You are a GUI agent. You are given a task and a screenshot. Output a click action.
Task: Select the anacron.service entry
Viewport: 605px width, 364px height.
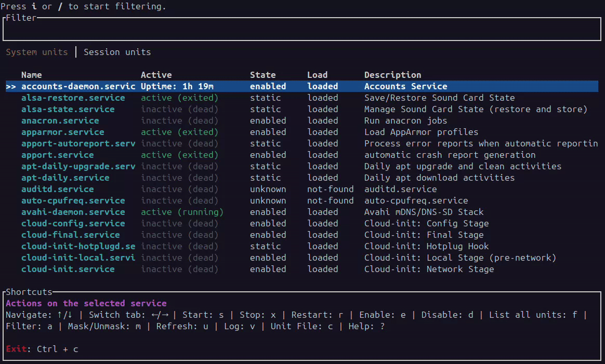(x=60, y=120)
